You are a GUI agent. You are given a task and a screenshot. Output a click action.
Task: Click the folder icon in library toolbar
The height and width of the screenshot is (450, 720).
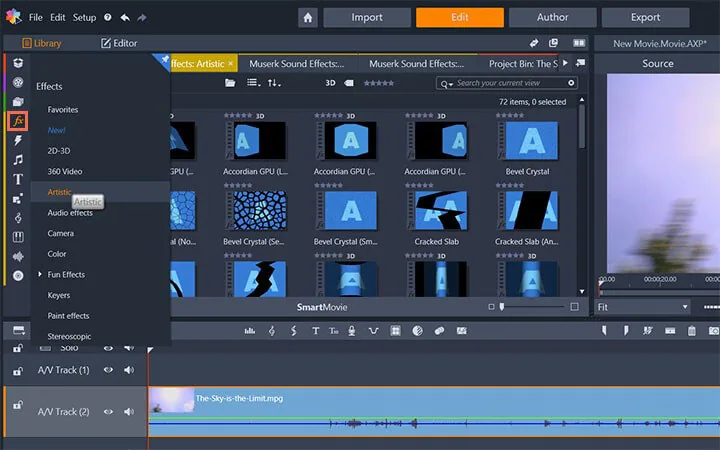230,83
